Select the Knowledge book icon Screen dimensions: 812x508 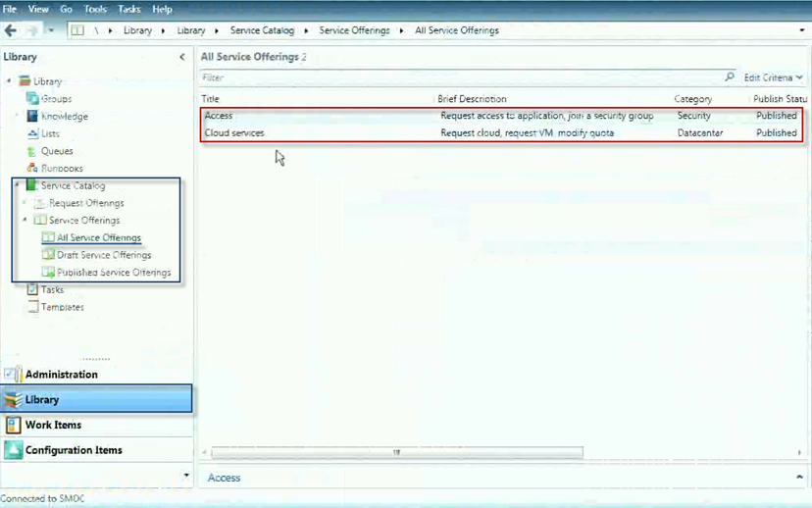[32, 117]
